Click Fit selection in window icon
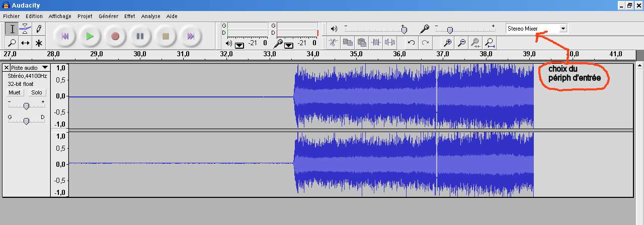This screenshot has width=644, height=225. (476, 43)
